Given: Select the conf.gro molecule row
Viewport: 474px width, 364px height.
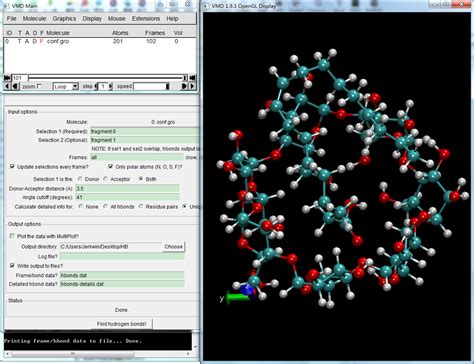Looking at the screenshot, I should (99, 41).
